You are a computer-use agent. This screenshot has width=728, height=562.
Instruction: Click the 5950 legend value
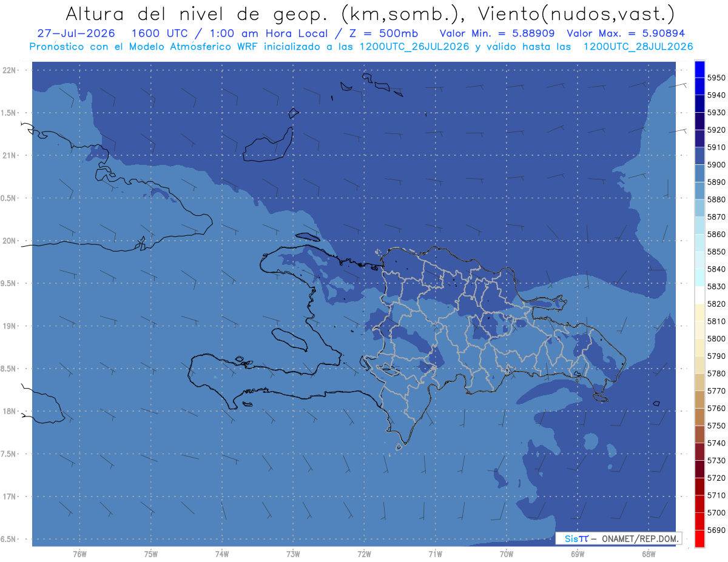click(716, 78)
